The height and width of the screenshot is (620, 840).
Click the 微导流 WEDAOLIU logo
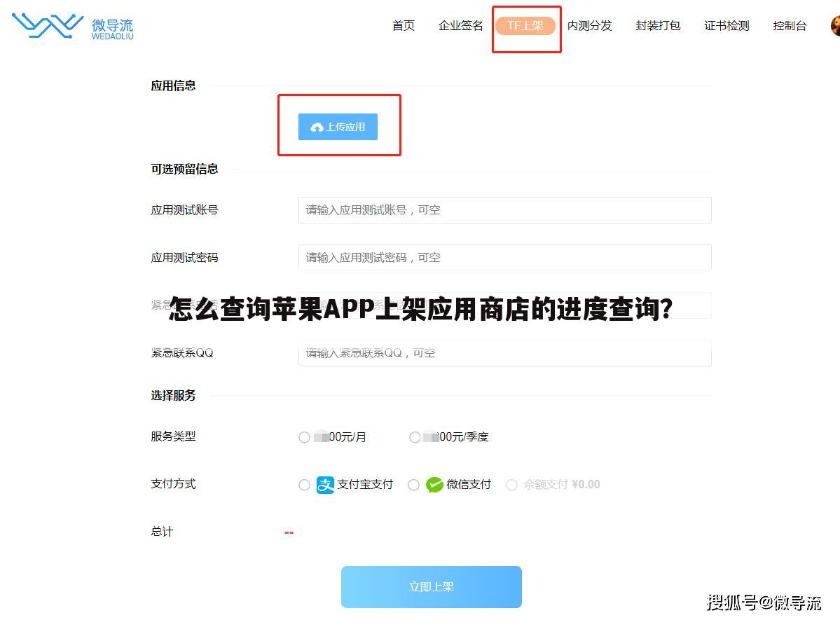click(73, 26)
